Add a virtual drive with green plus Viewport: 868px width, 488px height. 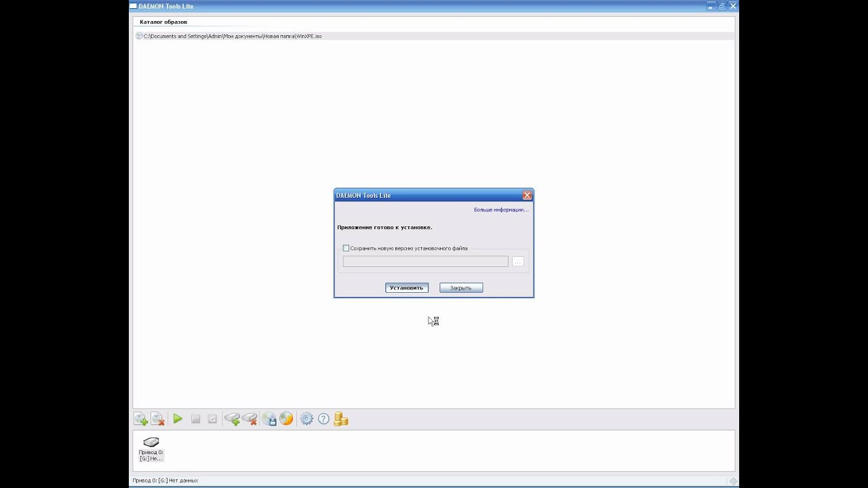(233, 419)
